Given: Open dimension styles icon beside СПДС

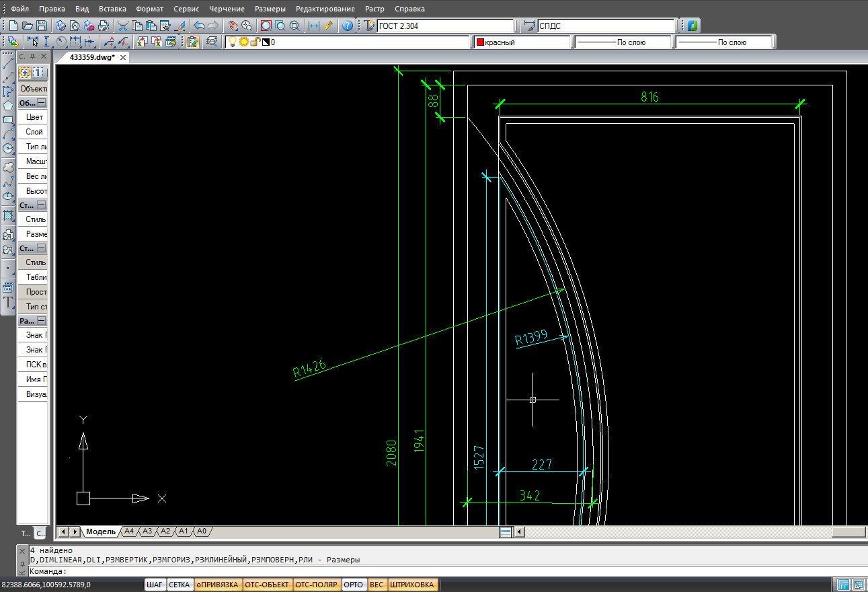Looking at the screenshot, I should coord(529,26).
